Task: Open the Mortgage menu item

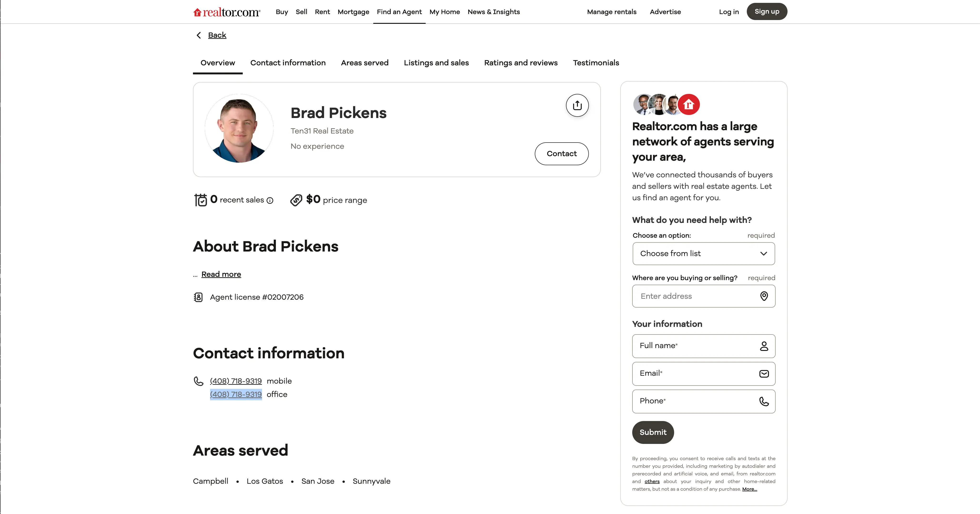Action: pos(353,12)
